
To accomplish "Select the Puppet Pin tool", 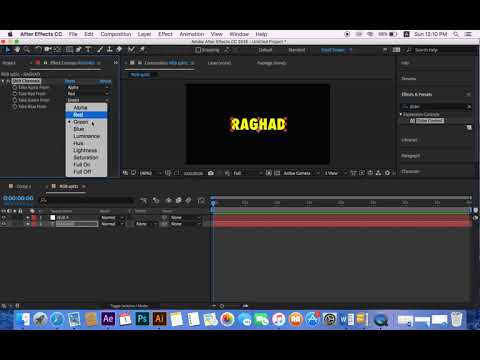I will tap(142, 50).
